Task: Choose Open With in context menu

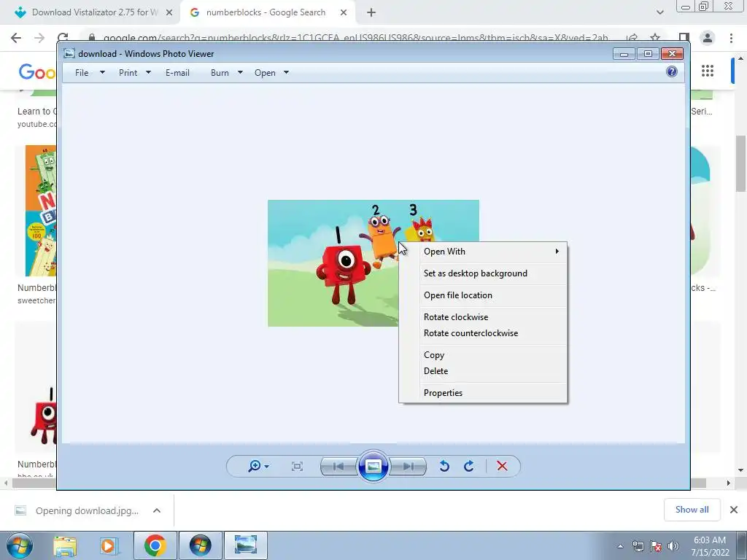Action: (483, 252)
